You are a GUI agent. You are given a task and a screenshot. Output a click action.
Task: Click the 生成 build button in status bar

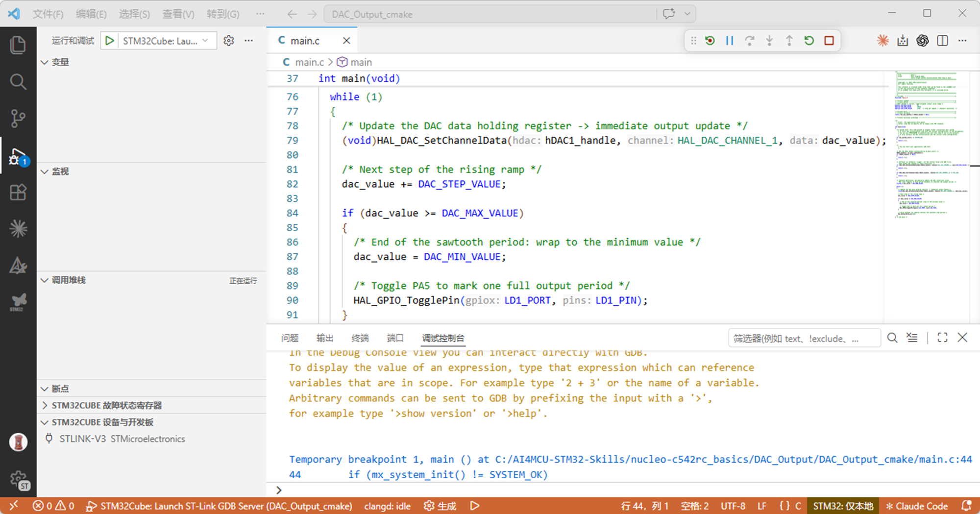(x=440, y=506)
